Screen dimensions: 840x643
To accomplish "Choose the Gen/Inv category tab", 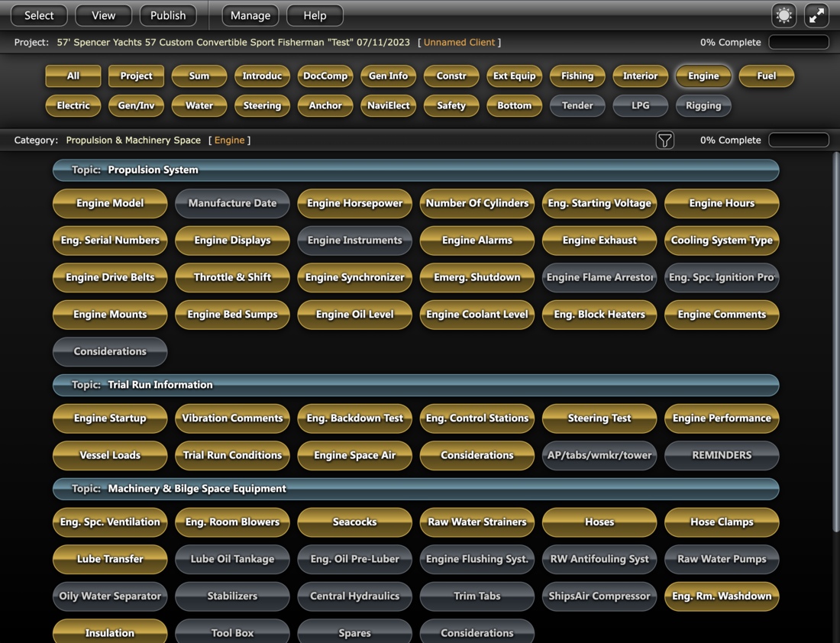I will [136, 105].
